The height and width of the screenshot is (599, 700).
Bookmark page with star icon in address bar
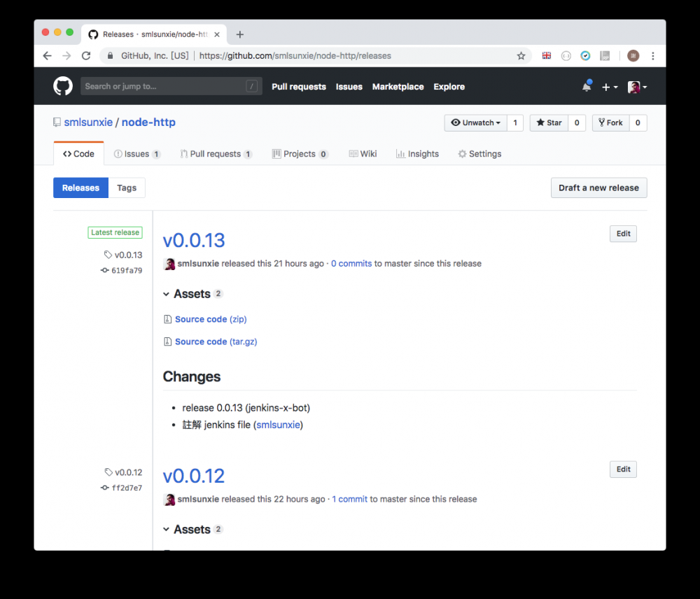[x=521, y=56]
